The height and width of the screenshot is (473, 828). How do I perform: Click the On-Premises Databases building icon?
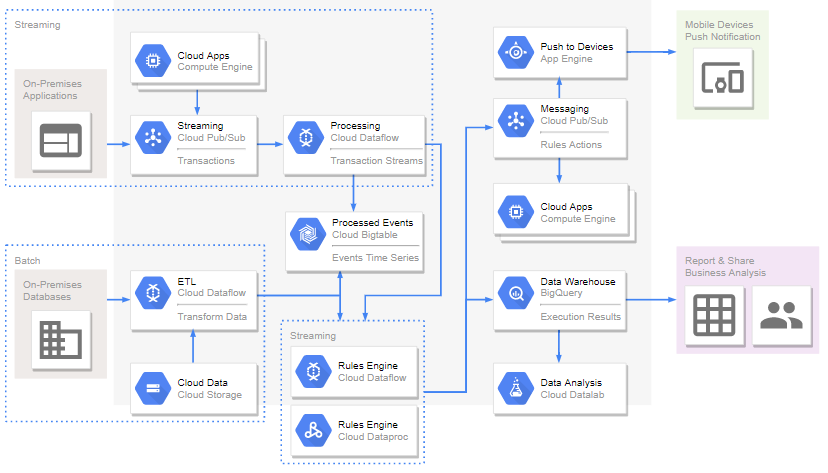coord(61,340)
